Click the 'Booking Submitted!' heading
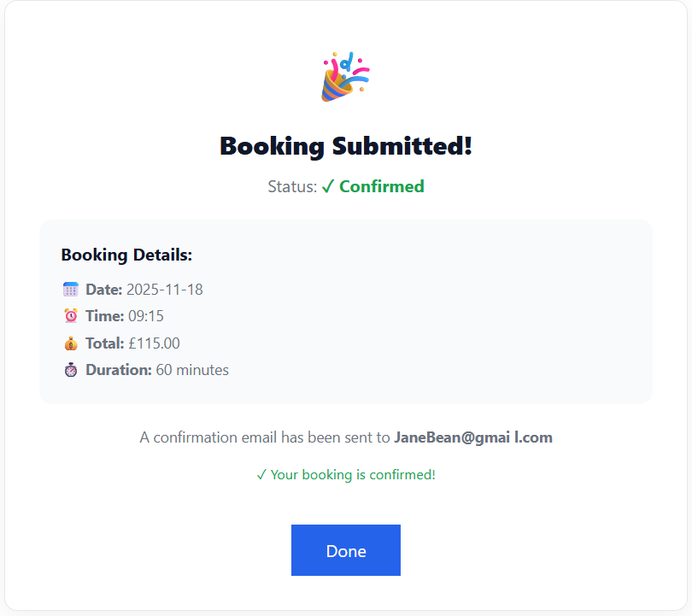Viewport: 692px width, 616px height. tap(346, 146)
